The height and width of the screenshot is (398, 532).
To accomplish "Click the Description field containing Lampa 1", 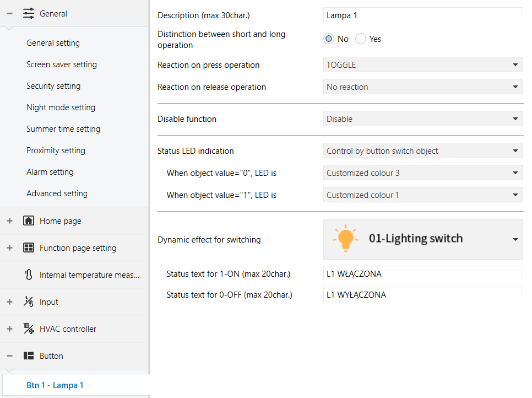I will coord(423,15).
